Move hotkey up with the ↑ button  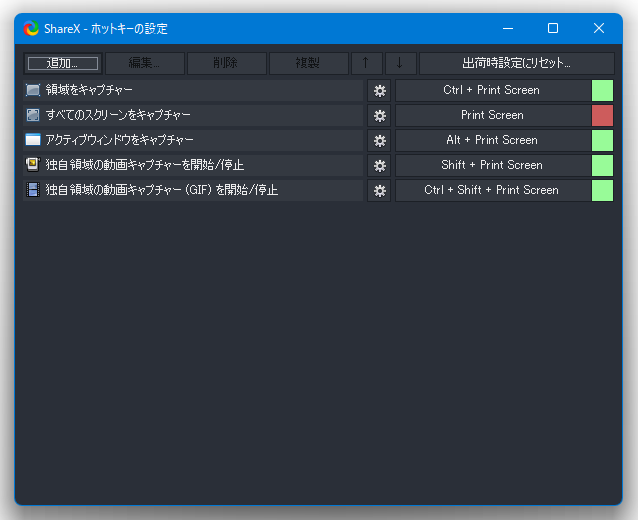pyautogui.click(x=367, y=63)
